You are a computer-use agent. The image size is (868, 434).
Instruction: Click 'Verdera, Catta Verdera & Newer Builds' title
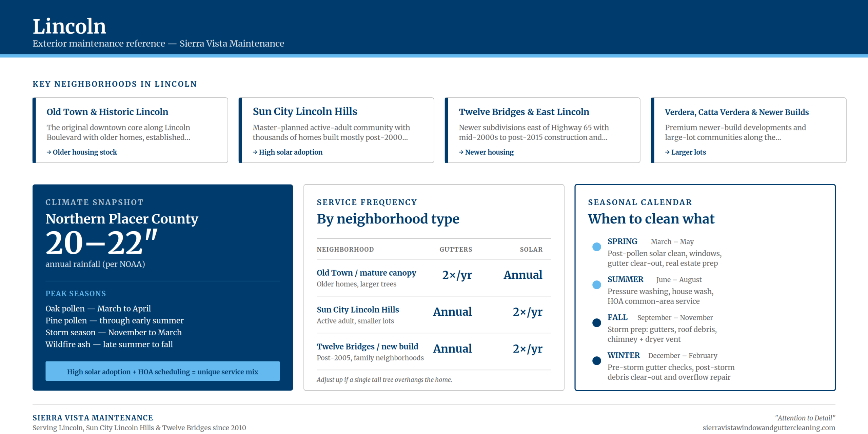click(x=737, y=112)
